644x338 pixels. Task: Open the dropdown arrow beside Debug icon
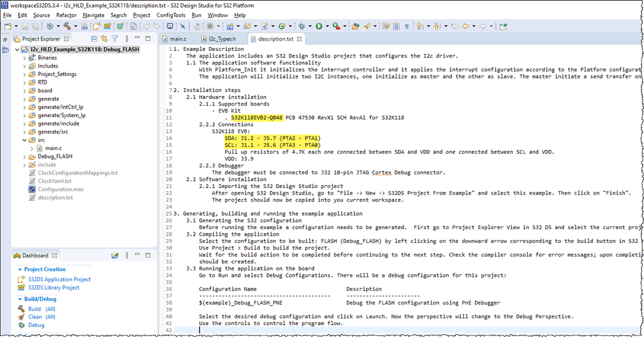[x=310, y=26]
